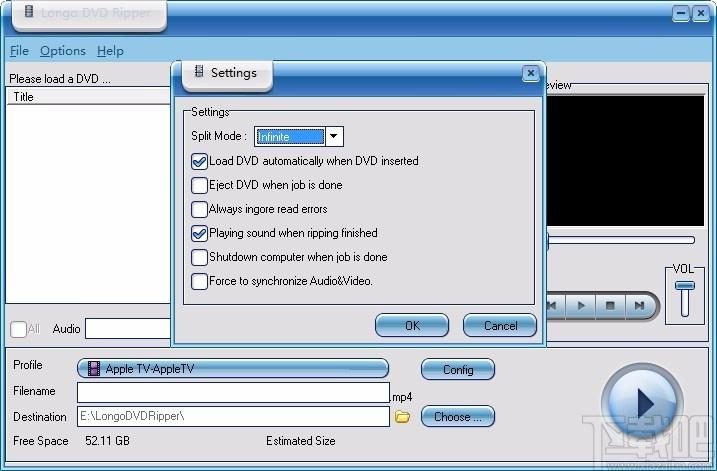The image size is (717, 471).
Task: Click the big blue Start ripping button
Action: point(642,402)
